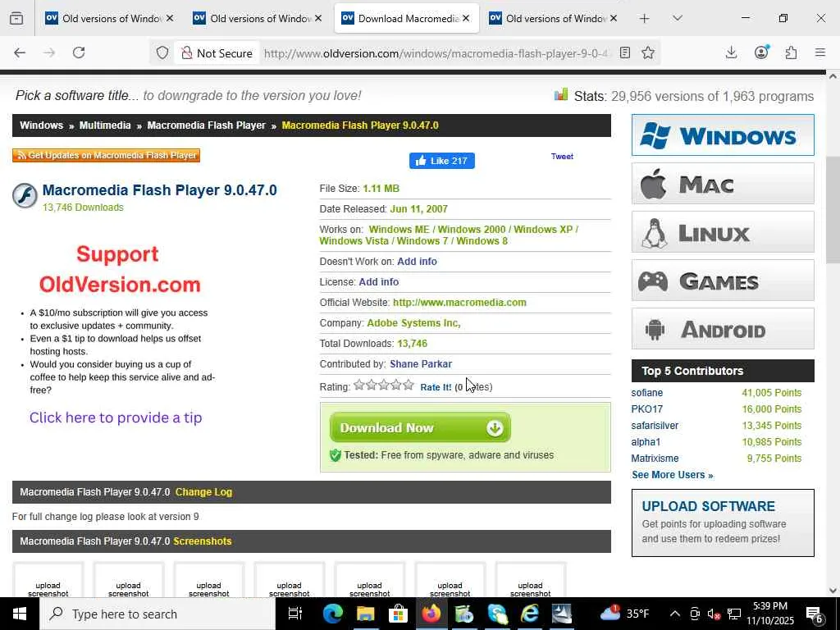Close the Download Macromedia tab
This screenshot has width=840, height=630.
[x=466, y=18]
